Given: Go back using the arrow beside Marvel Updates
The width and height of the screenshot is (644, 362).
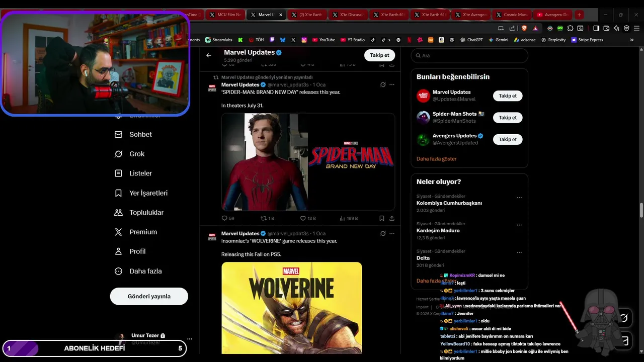Looking at the screenshot, I should coord(209,55).
